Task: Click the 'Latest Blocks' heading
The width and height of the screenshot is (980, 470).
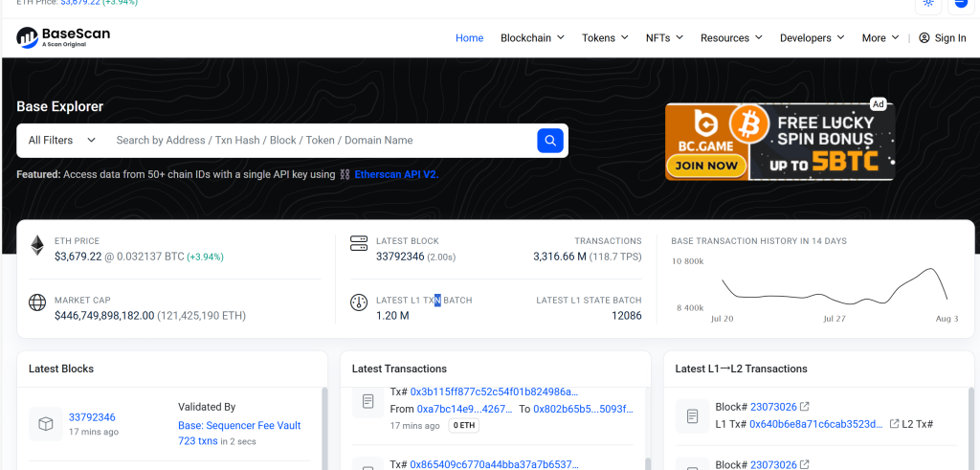Action: tap(61, 369)
